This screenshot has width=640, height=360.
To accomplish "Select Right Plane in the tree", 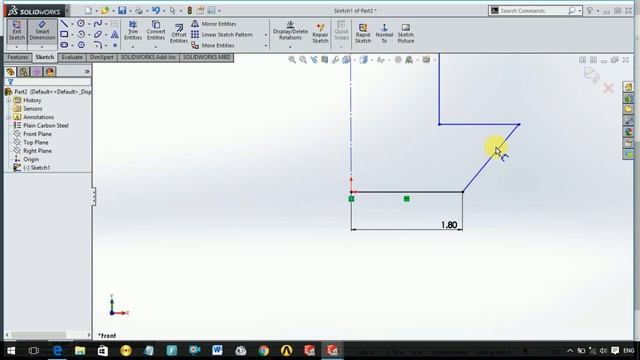I will [x=37, y=151].
